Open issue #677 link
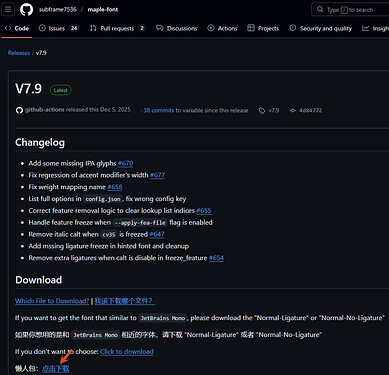This screenshot has width=389, height=375. (x=157, y=175)
